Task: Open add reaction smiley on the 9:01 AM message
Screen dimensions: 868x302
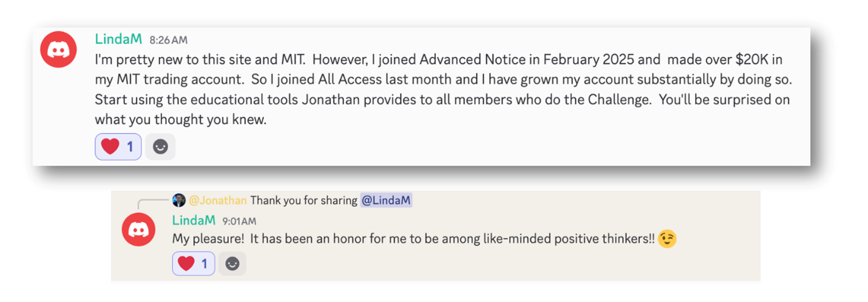Action: pos(232,264)
